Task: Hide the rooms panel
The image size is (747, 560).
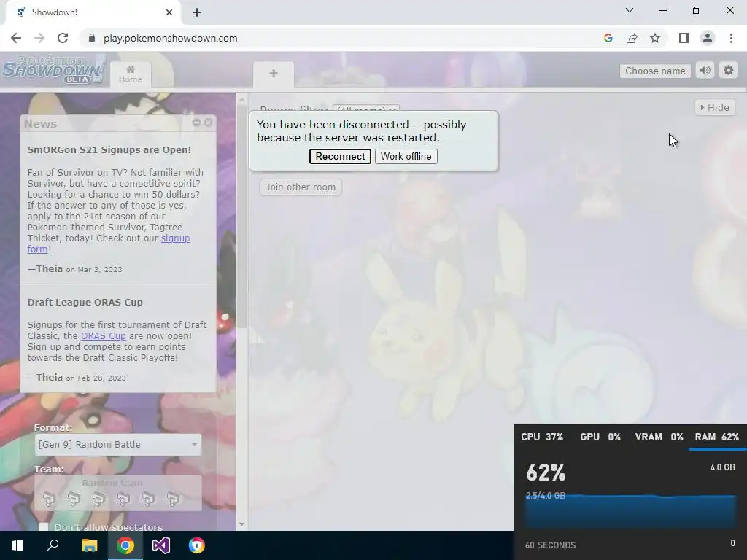Action: (x=715, y=108)
